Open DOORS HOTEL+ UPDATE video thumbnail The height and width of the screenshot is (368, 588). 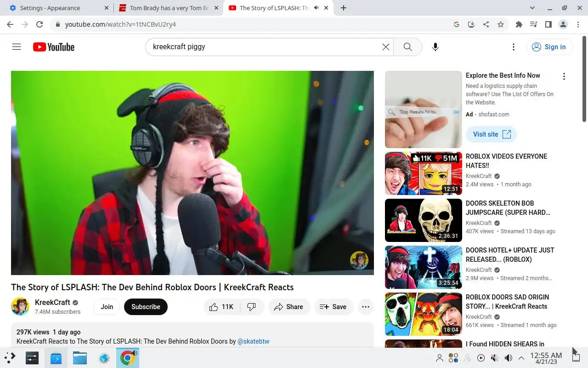click(424, 267)
